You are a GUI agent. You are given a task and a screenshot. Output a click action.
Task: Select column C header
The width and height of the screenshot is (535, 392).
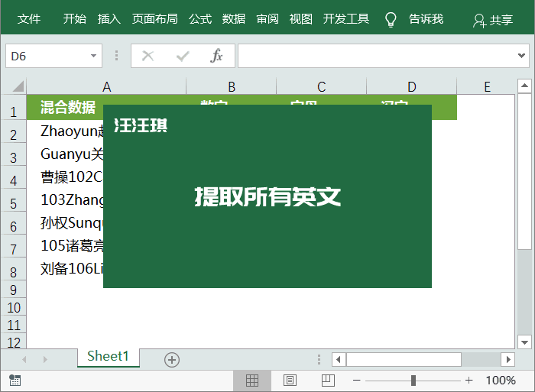point(322,86)
